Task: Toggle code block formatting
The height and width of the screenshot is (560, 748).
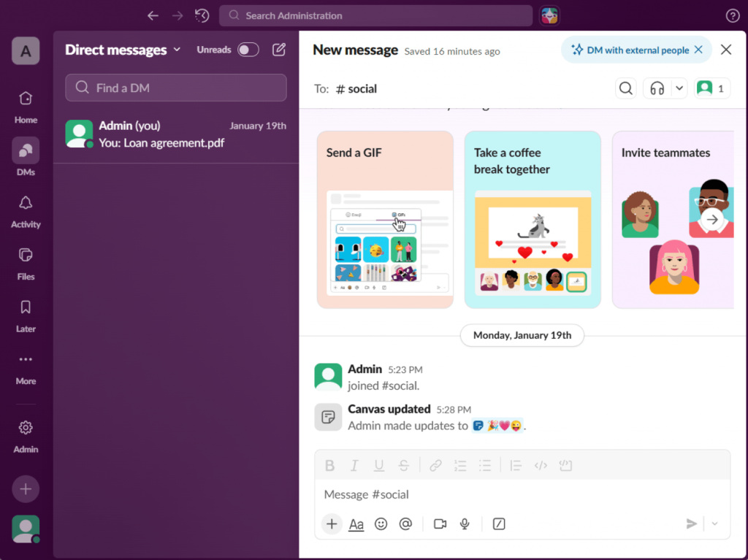Action: [565, 466]
